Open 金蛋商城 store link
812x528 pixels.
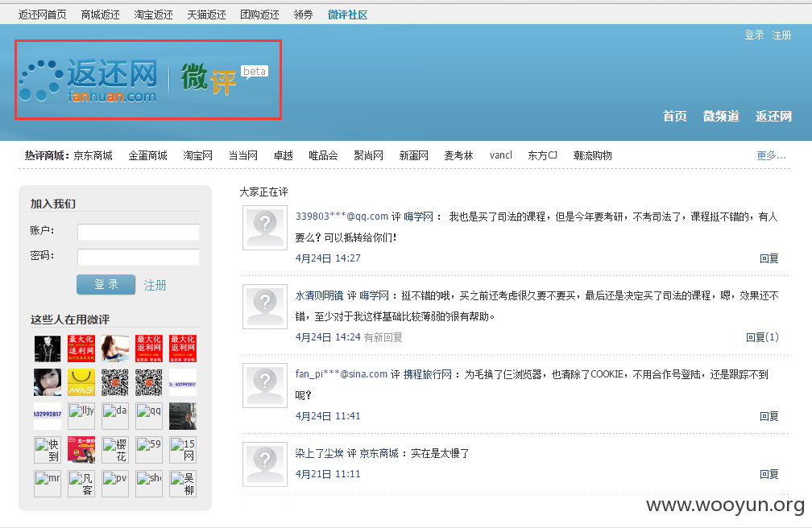click(x=147, y=155)
